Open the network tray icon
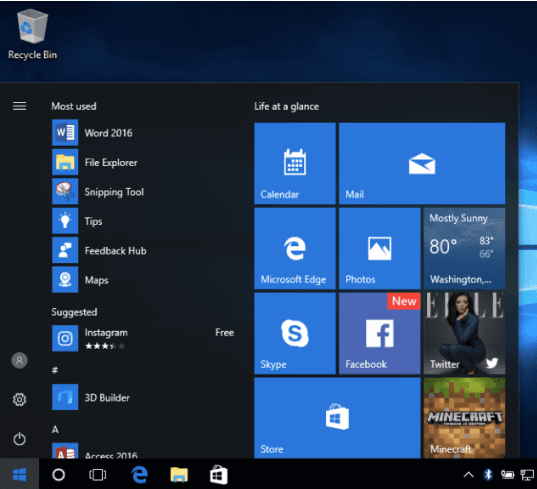 coord(527,475)
